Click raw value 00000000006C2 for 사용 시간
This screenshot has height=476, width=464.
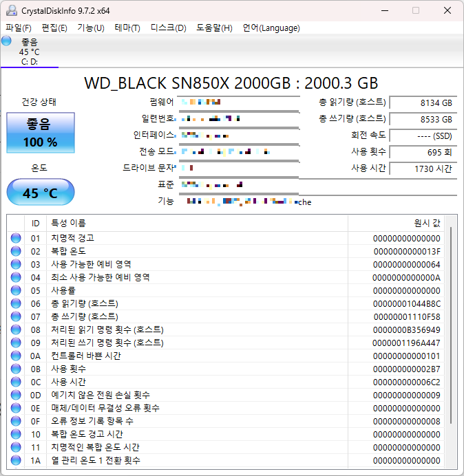click(407, 382)
